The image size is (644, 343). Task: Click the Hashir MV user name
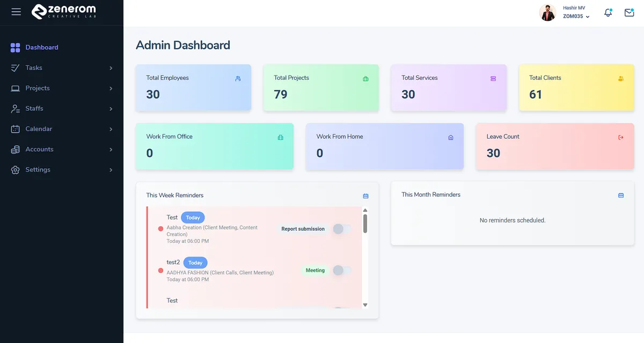tap(574, 8)
